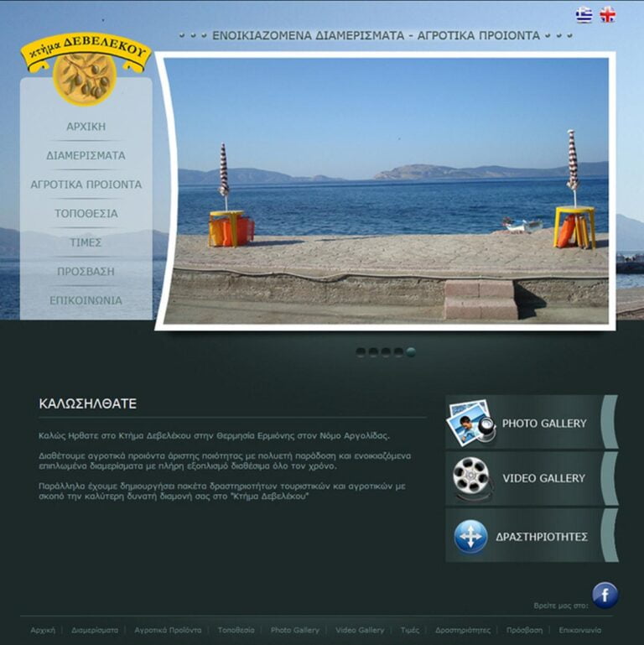The image size is (644, 645).
Task: Select the first slideshow dot
Action: (x=361, y=352)
